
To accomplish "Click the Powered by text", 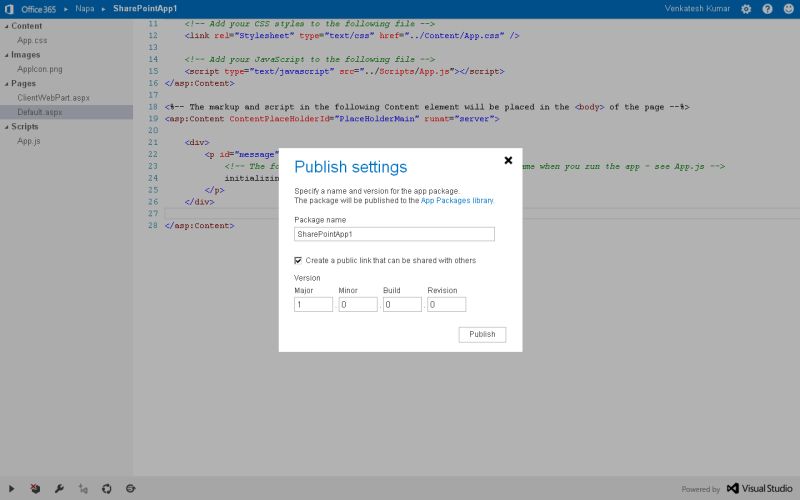I will [x=701, y=489].
